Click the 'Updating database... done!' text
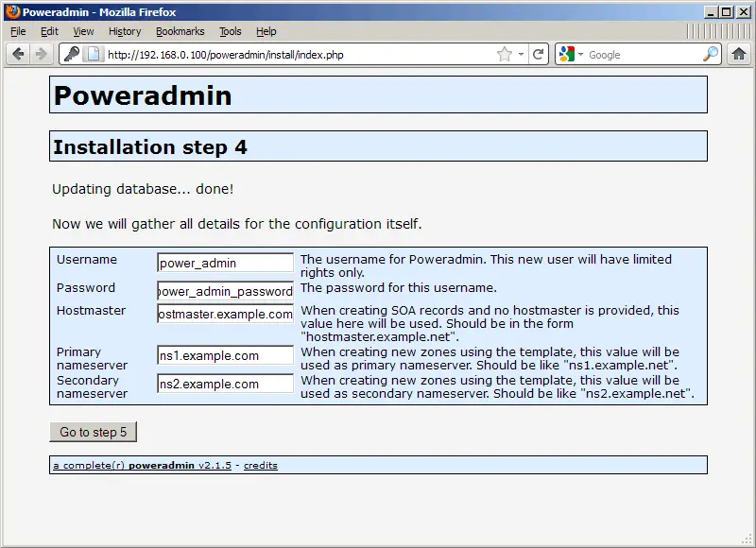 pyautogui.click(x=143, y=189)
